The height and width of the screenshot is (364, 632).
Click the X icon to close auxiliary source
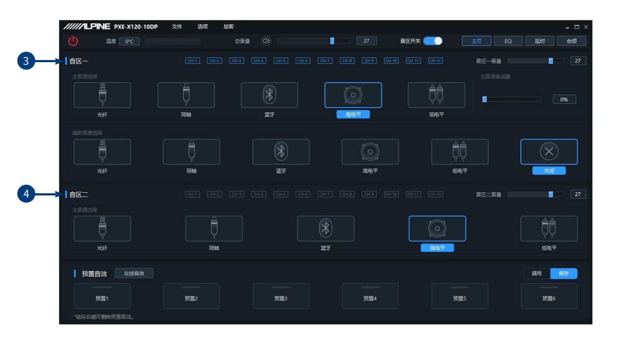[549, 152]
